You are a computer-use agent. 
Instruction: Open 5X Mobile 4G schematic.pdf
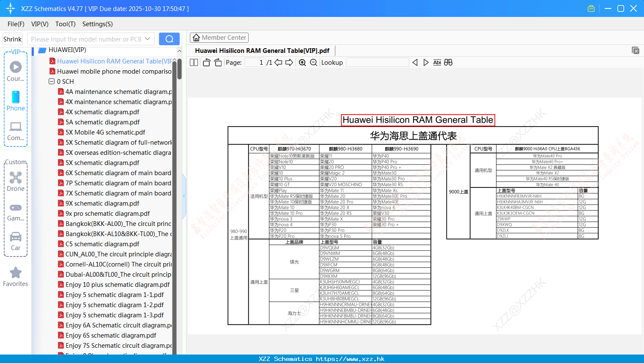101,132
